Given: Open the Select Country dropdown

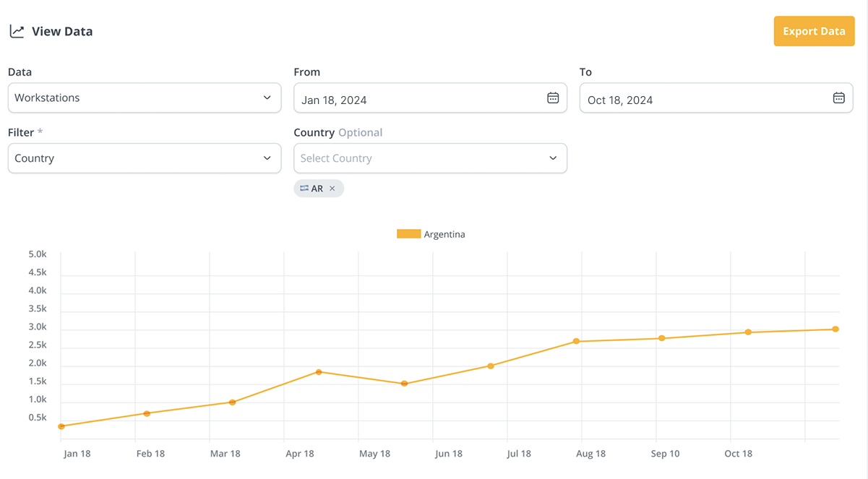Looking at the screenshot, I should pos(430,158).
